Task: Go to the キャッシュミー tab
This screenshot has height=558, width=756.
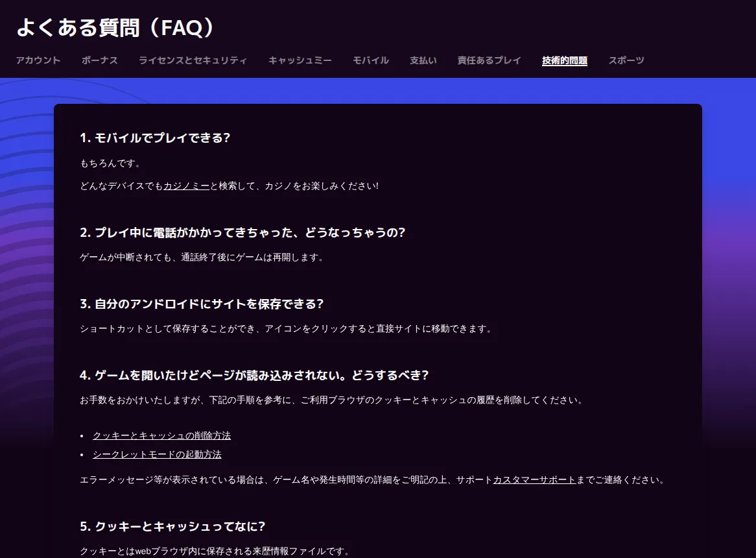Action: coord(300,60)
